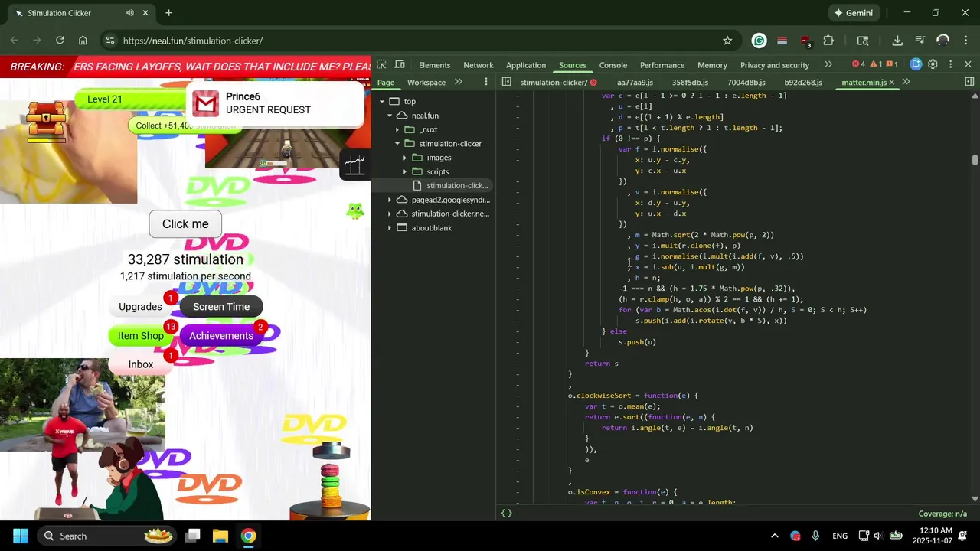Go to Chrome home page icon

click(x=83, y=41)
